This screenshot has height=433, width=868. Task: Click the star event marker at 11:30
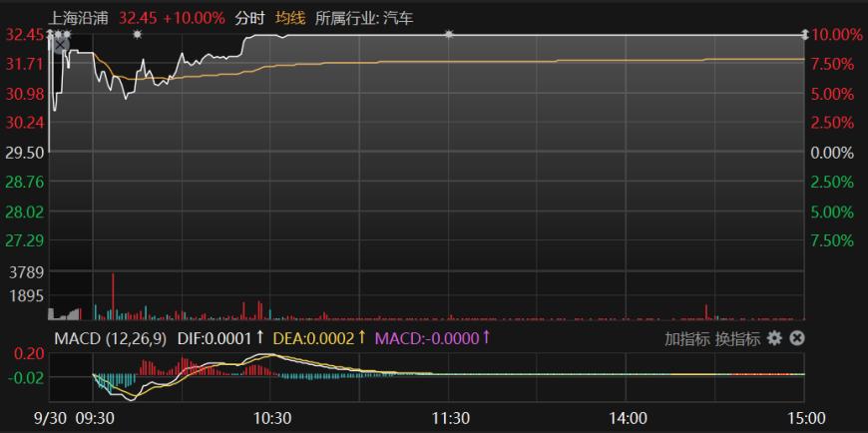449,35
